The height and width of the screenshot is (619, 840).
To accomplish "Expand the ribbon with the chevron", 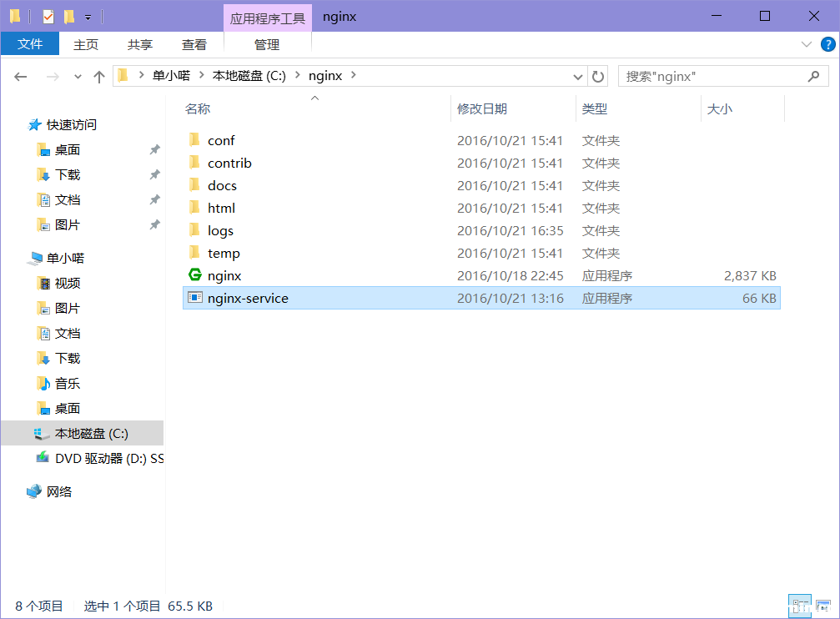I will (x=807, y=44).
